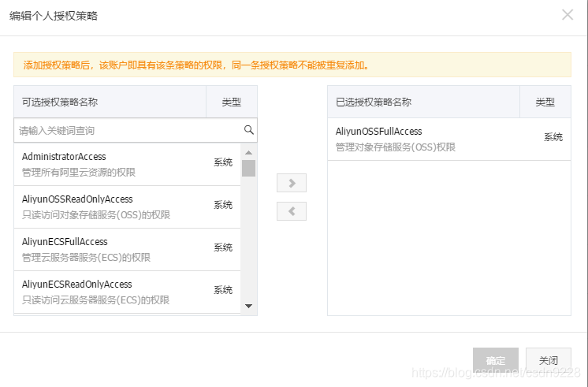
Task: Click scrollbar down arrow in policy list
Action: pos(248,306)
